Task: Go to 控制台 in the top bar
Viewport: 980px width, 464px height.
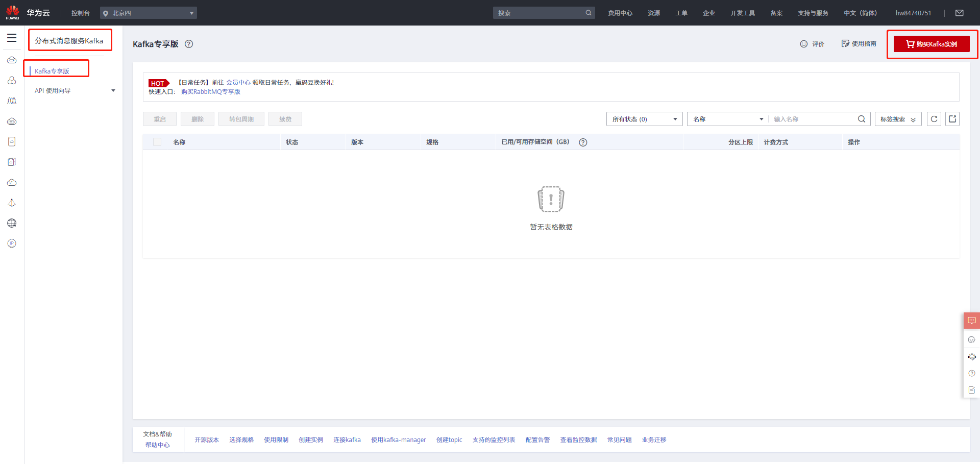Action: 81,13
